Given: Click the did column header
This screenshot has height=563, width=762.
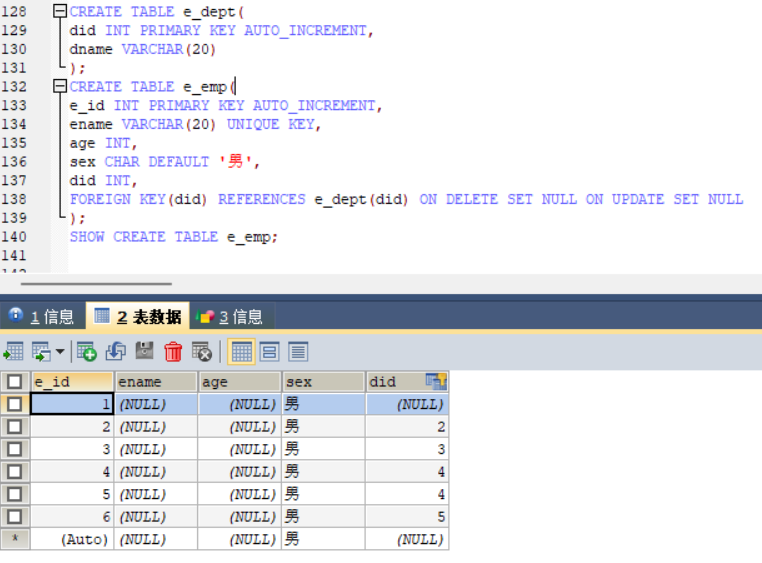Looking at the screenshot, I should (x=396, y=382).
